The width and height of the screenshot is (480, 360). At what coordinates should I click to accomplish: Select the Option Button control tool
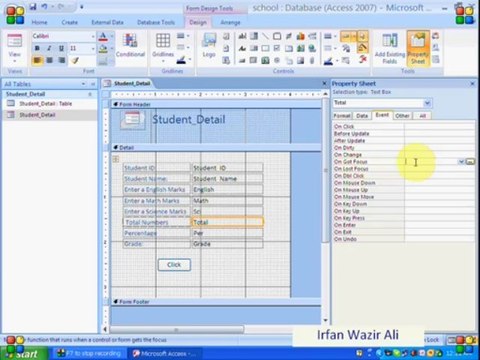277,60
